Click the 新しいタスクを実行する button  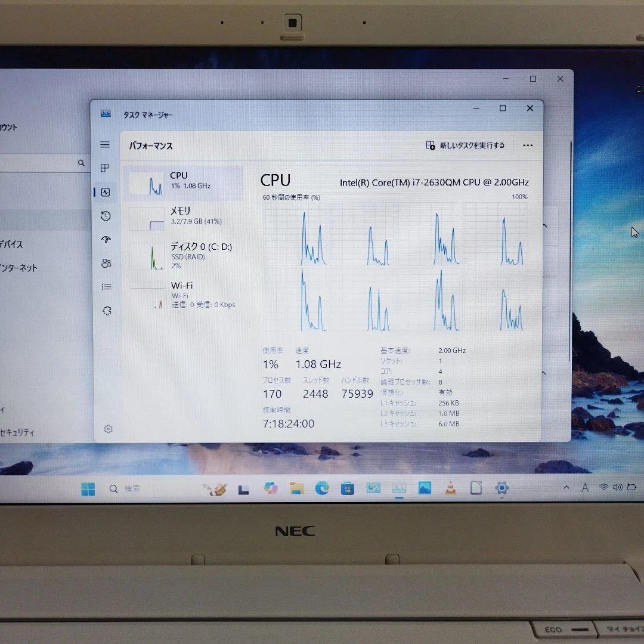(x=465, y=145)
